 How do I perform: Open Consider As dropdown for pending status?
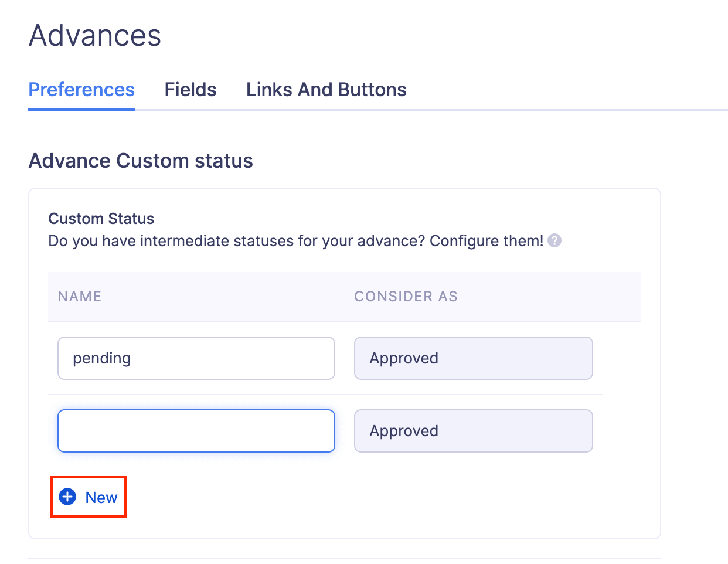tap(473, 358)
